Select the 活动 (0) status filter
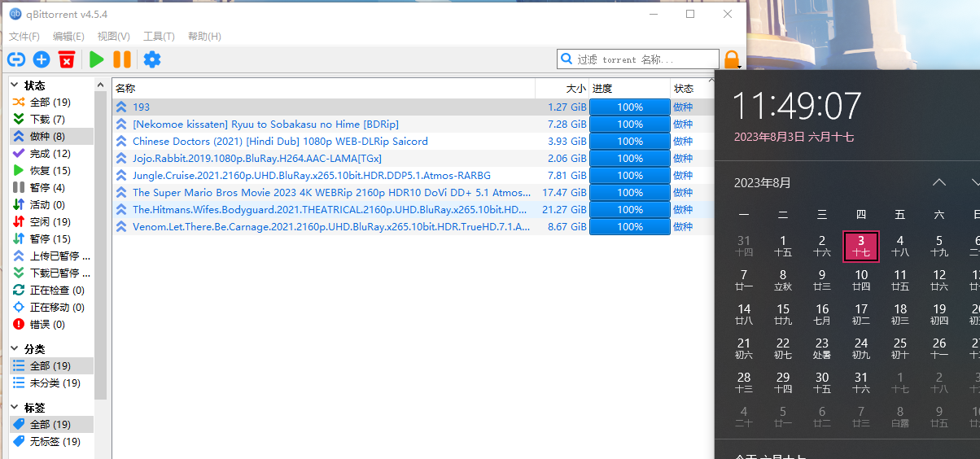Viewport: 980px width, 459px height. 50,205
